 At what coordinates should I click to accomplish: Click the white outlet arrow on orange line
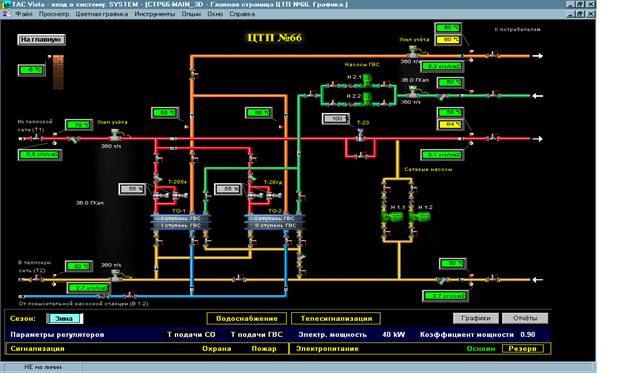click(x=538, y=56)
